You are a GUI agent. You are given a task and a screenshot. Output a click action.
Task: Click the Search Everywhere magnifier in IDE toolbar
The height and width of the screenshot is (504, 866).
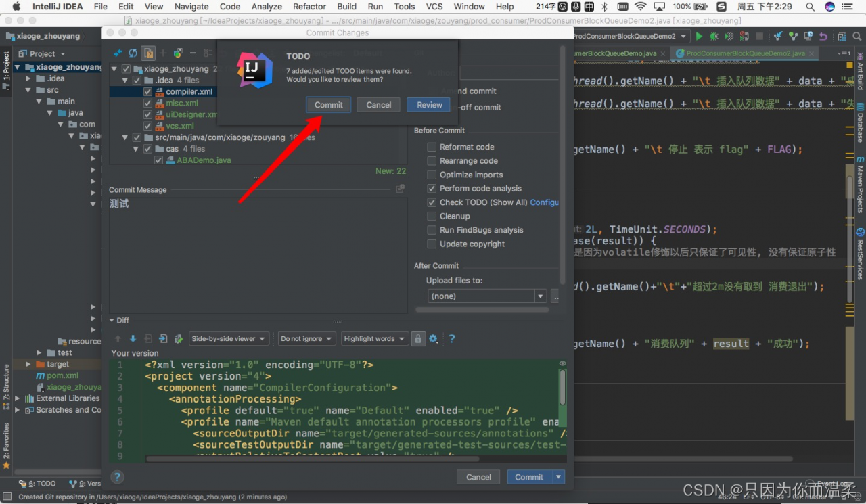[856, 36]
